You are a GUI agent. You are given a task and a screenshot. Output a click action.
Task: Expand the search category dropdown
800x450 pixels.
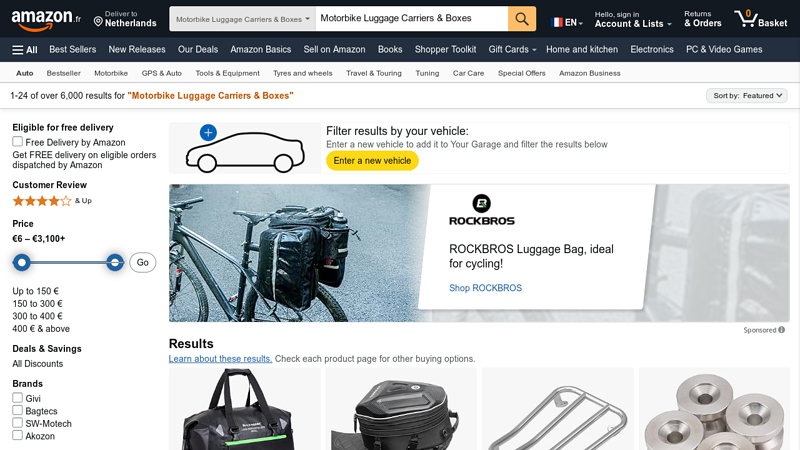point(242,19)
